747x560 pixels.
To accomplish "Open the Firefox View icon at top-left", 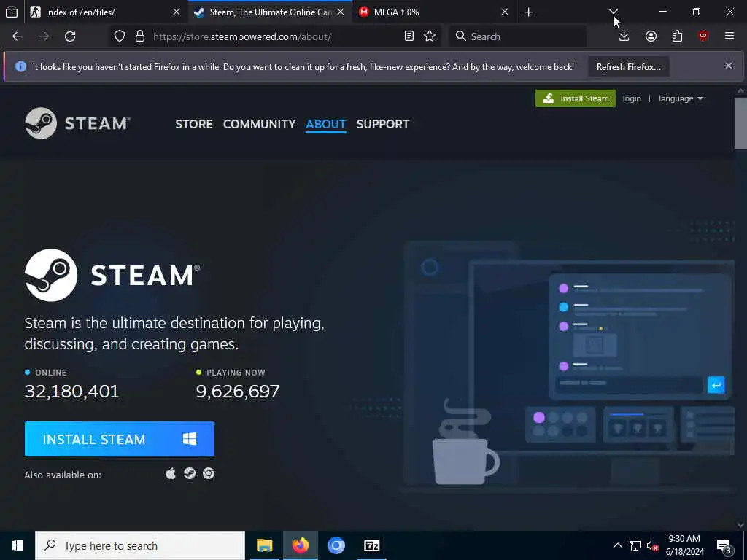I will 12,12.
